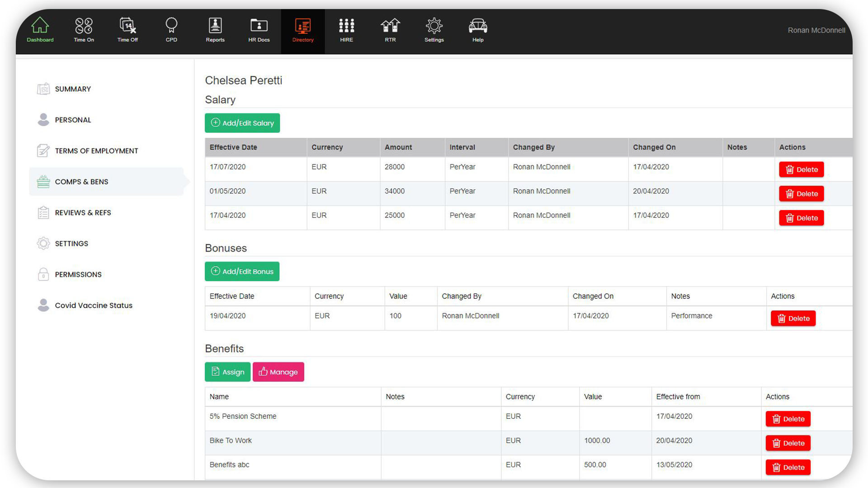This screenshot has width=868, height=488.
Task: Open the Settings gear icon in top bar
Action: 434,26
